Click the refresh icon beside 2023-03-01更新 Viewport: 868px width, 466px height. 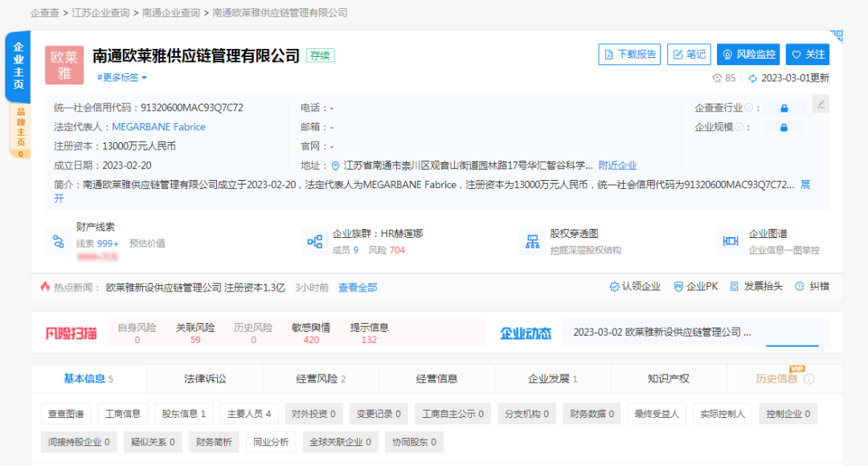pos(752,78)
